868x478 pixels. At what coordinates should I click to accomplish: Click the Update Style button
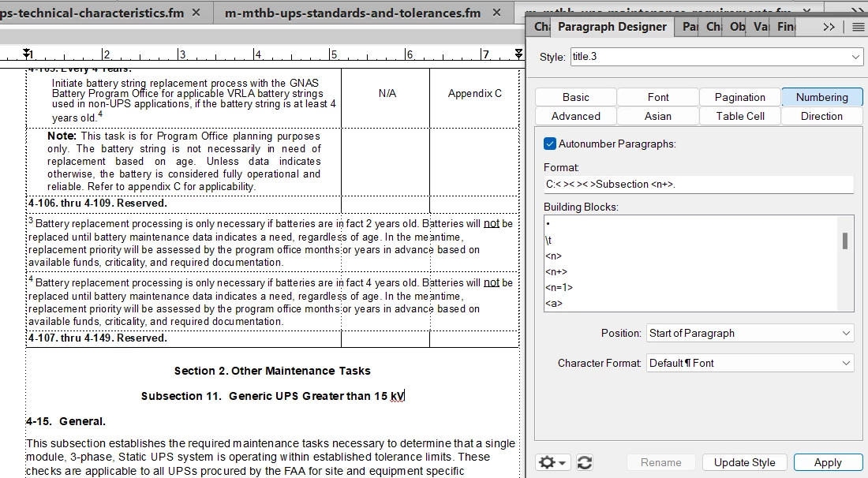(745, 462)
